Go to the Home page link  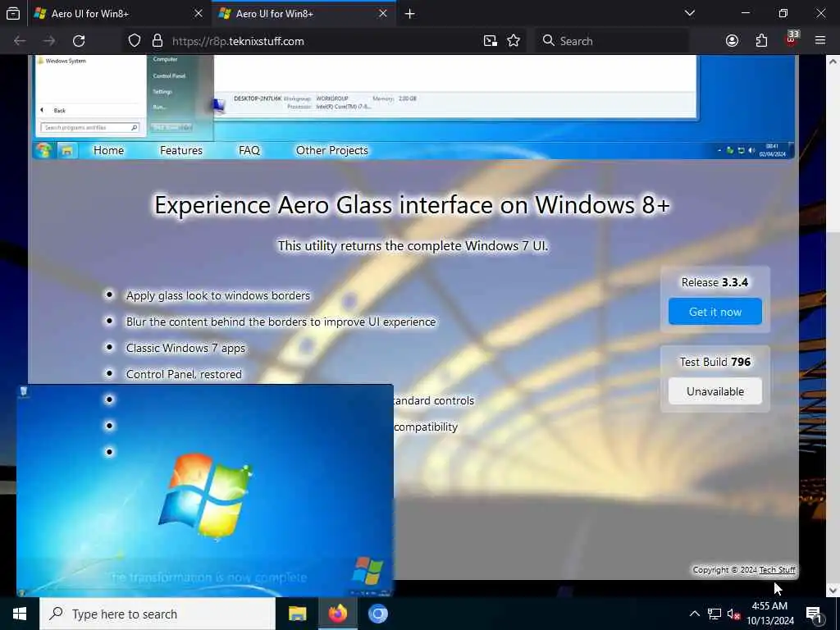pos(109,151)
